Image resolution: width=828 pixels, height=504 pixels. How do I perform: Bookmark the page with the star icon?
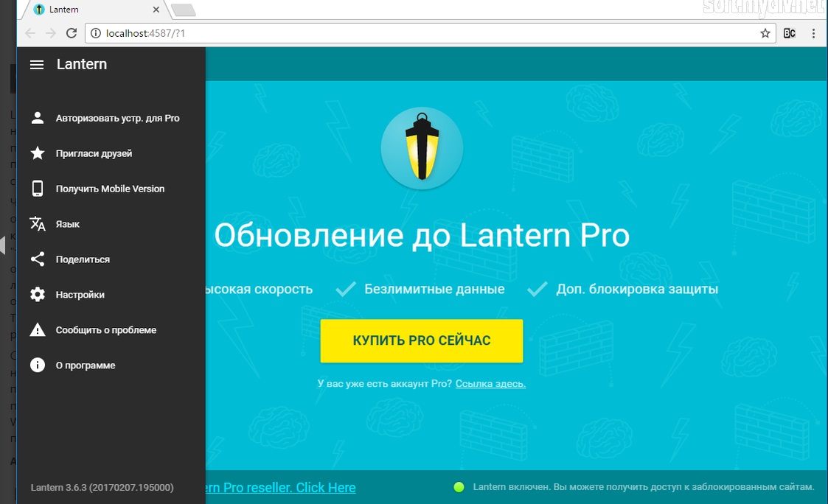[765, 33]
